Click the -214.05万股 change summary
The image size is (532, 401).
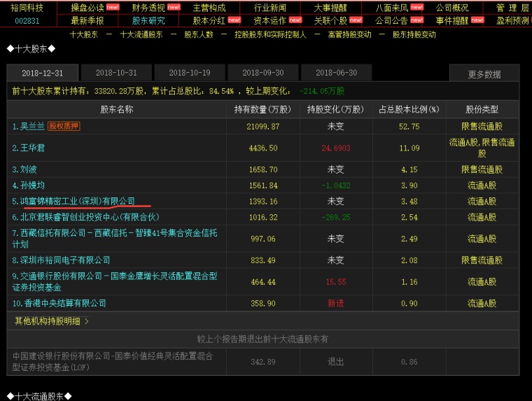point(322,91)
